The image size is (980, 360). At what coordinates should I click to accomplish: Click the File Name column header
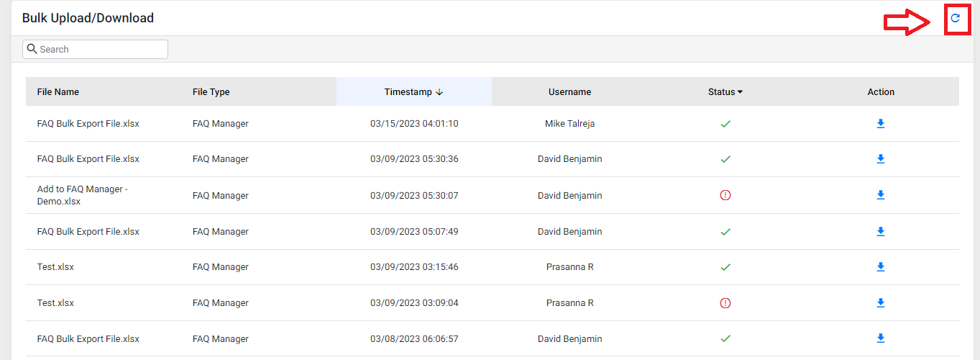pyautogui.click(x=58, y=92)
